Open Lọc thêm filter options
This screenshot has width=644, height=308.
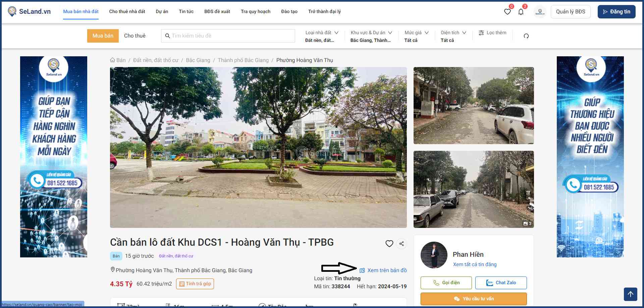[492, 33]
